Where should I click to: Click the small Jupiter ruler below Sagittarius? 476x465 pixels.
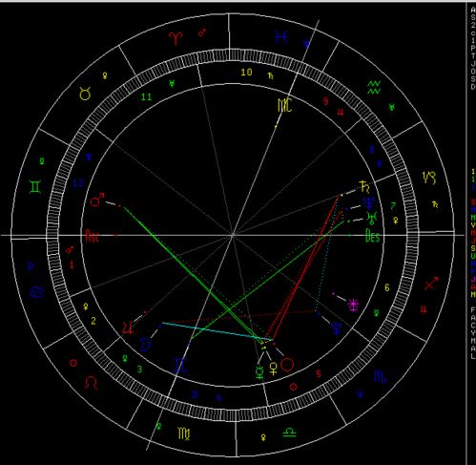point(424,308)
